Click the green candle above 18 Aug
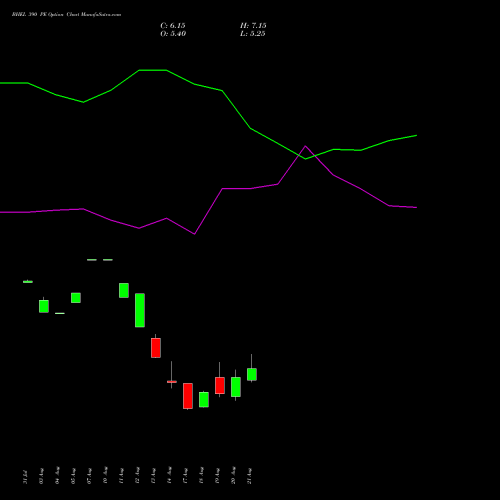The height and width of the screenshot is (500, 500). 204,399
